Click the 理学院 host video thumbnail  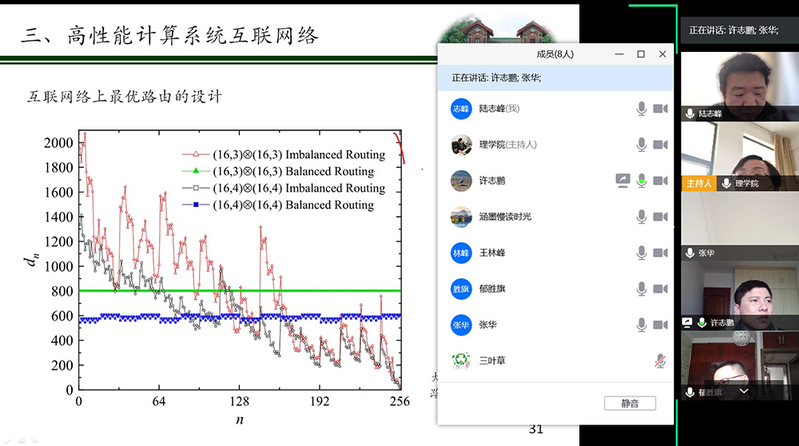pos(738,155)
